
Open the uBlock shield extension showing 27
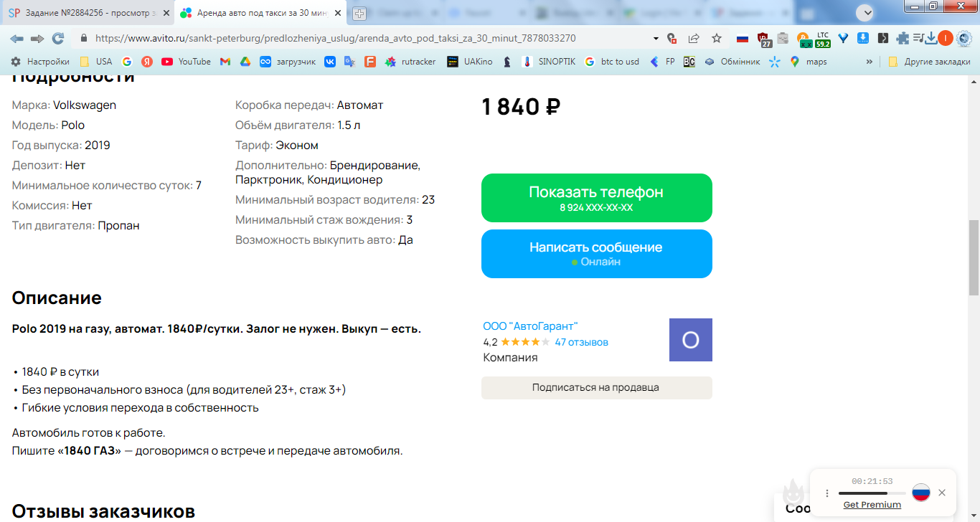pyautogui.click(x=764, y=39)
